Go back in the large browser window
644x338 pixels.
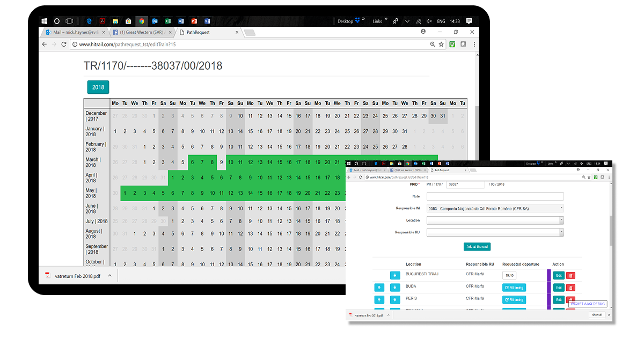tap(45, 45)
